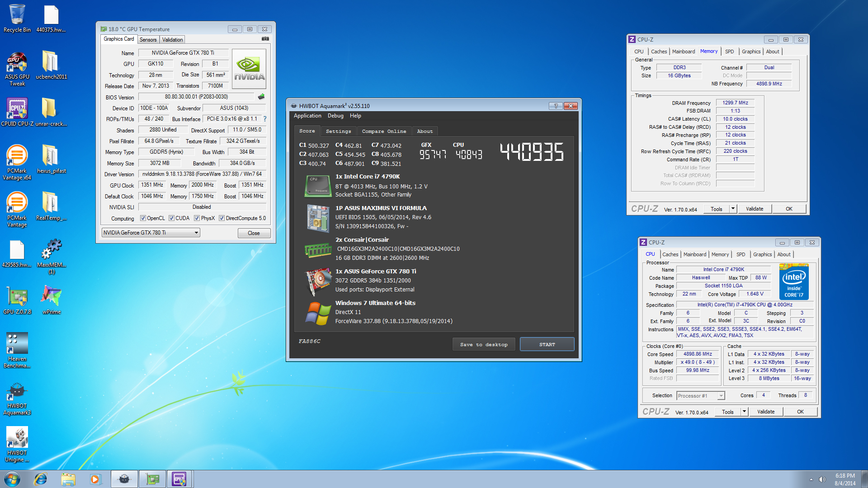Image resolution: width=868 pixels, height=488 pixels.
Task: Click BIOS save chip icon in GPU-Z
Action: 261,96
